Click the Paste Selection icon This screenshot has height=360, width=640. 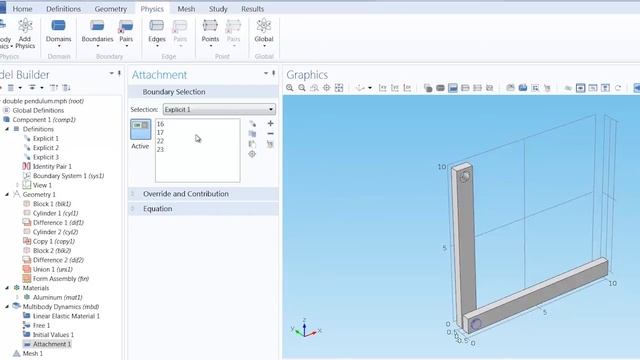(252, 144)
